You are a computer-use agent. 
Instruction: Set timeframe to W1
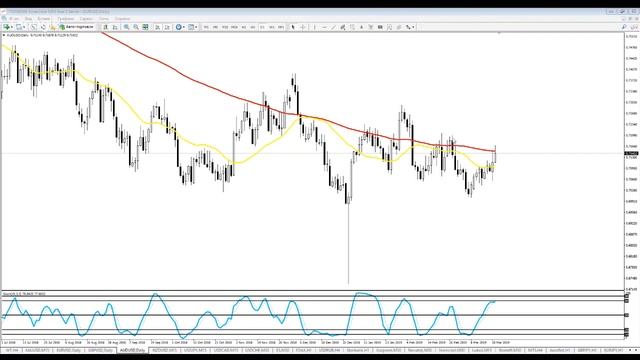(x=272, y=27)
